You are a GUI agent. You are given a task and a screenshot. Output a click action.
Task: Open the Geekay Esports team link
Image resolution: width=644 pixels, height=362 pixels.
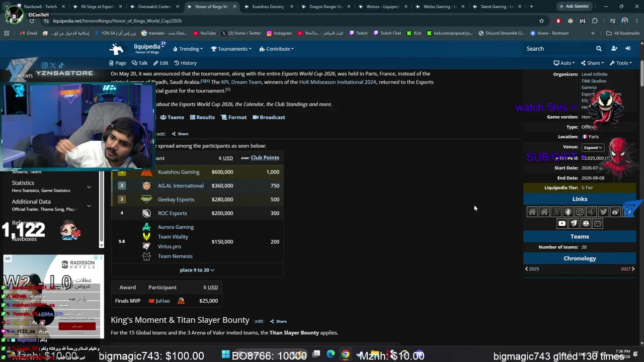pos(176,199)
